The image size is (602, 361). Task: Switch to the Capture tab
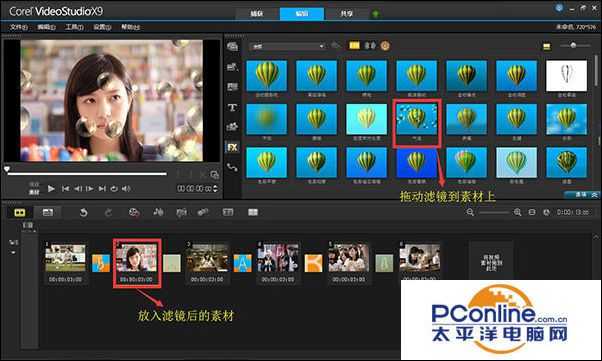tap(257, 14)
